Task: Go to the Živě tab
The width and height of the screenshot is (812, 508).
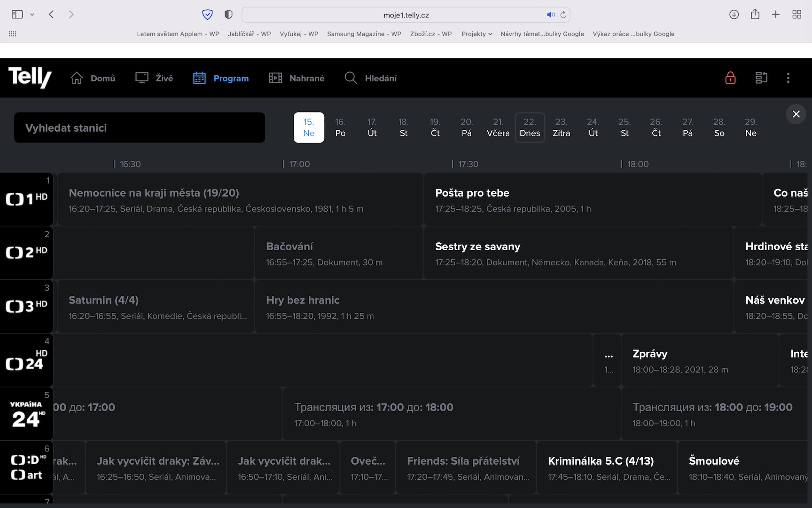Action: 154,78
